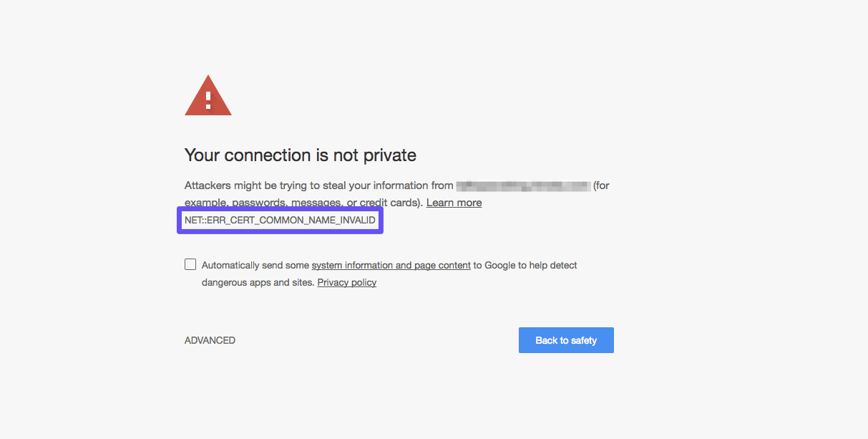Return to safety using the blue button
This screenshot has width=868, height=439.
(566, 340)
